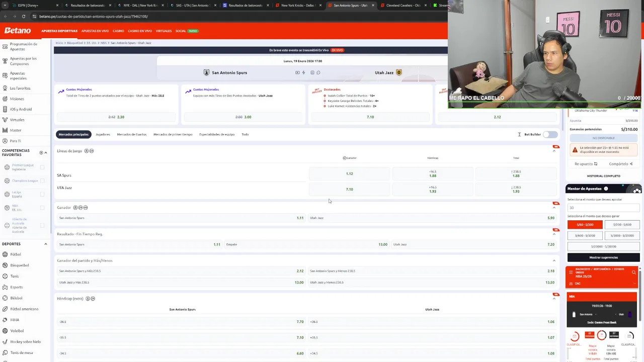Click the bet amount input field
This screenshot has height=362, width=644.
pos(603,208)
